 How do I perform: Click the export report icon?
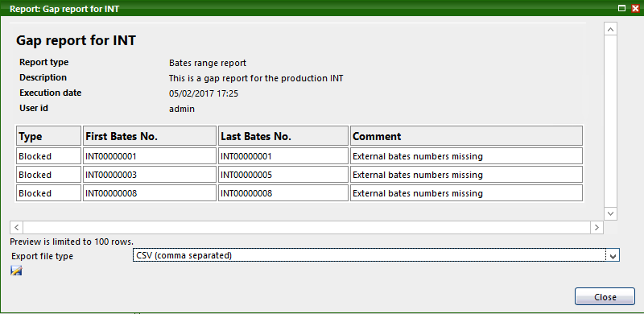(x=16, y=271)
